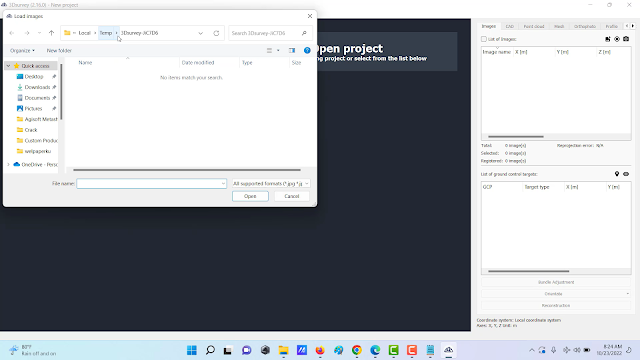The image size is (640, 360).
Task: Click the file list horizontal scrollbar
Action: 187,170
